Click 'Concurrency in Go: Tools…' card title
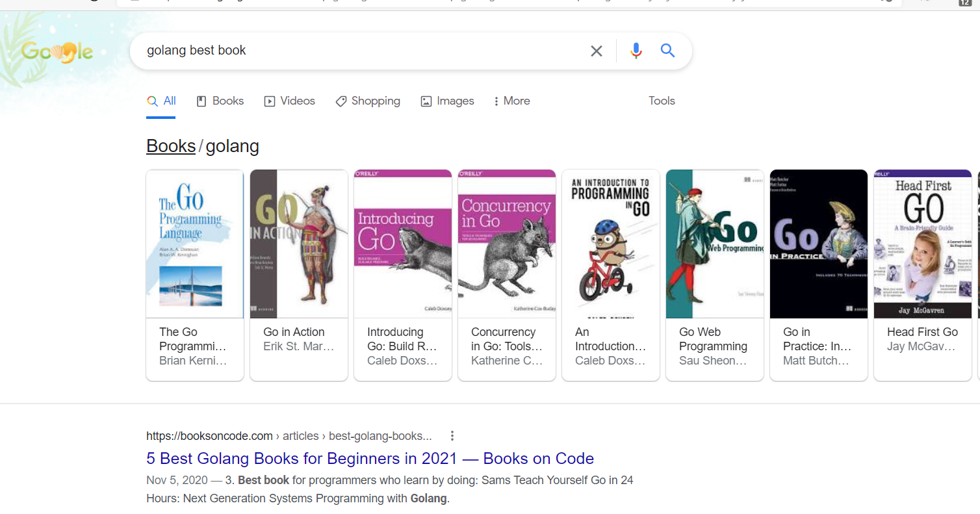 pyautogui.click(x=507, y=339)
